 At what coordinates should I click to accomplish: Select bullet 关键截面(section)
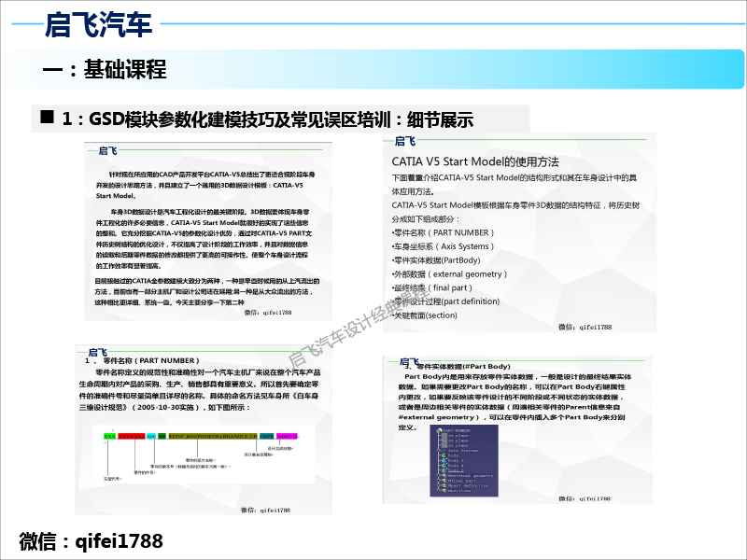(425, 315)
